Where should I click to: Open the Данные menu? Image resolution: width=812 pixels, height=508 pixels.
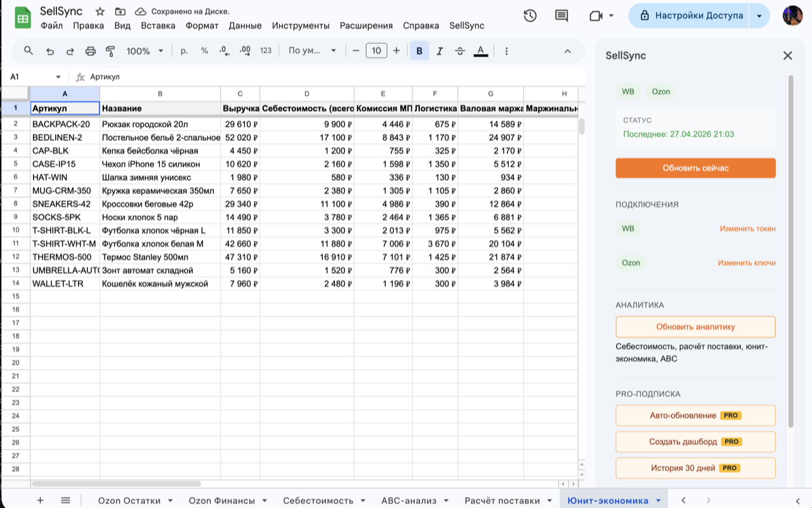[x=245, y=25]
